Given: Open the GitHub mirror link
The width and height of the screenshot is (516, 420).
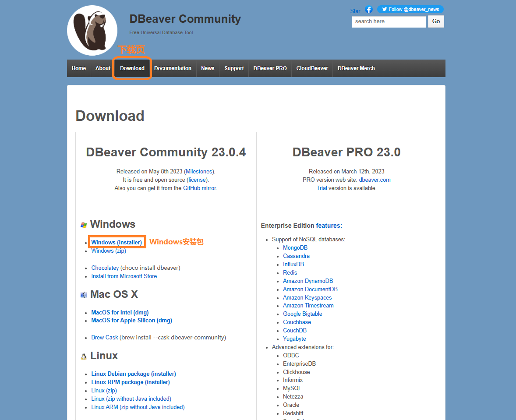Looking at the screenshot, I should (x=199, y=188).
